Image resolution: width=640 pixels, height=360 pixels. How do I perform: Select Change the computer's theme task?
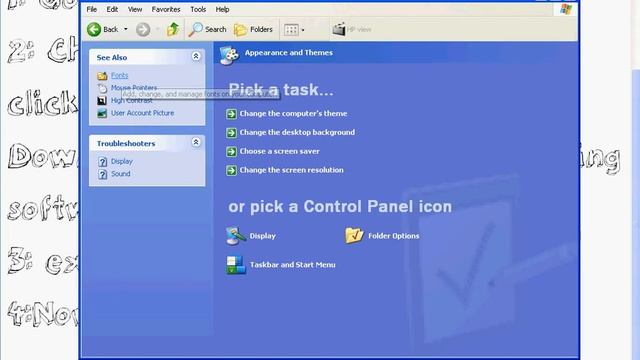pos(293,113)
